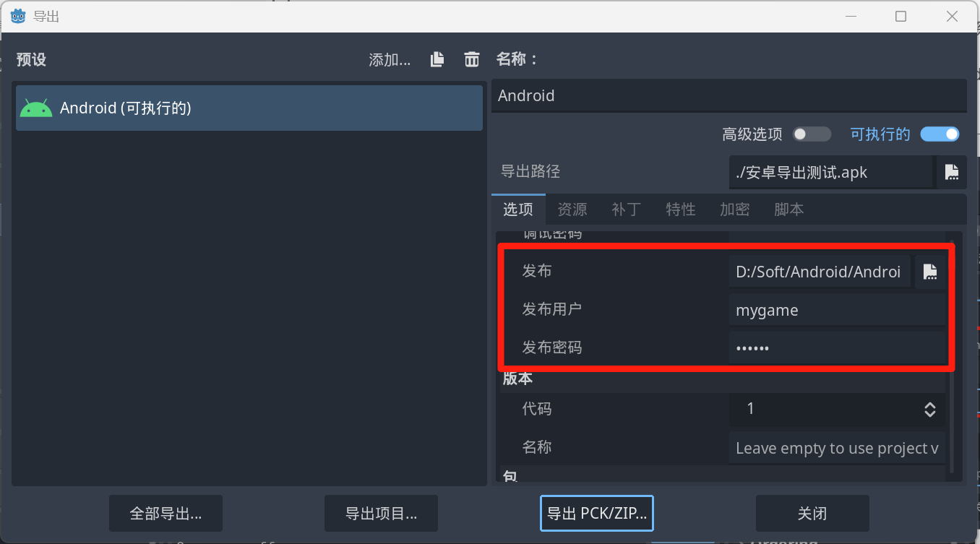Click the Android robot icon in the preset list
This screenshot has height=544, width=980.
coord(36,108)
